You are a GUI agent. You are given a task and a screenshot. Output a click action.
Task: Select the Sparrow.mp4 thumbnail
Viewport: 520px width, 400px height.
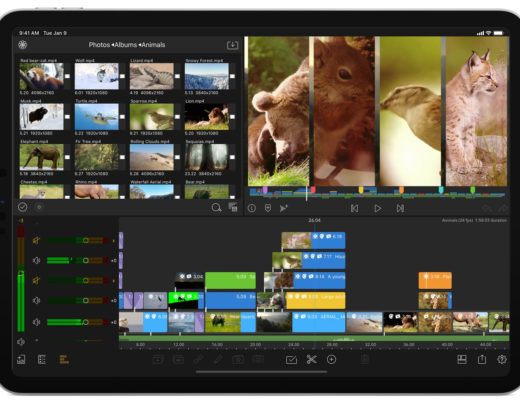tap(151, 117)
